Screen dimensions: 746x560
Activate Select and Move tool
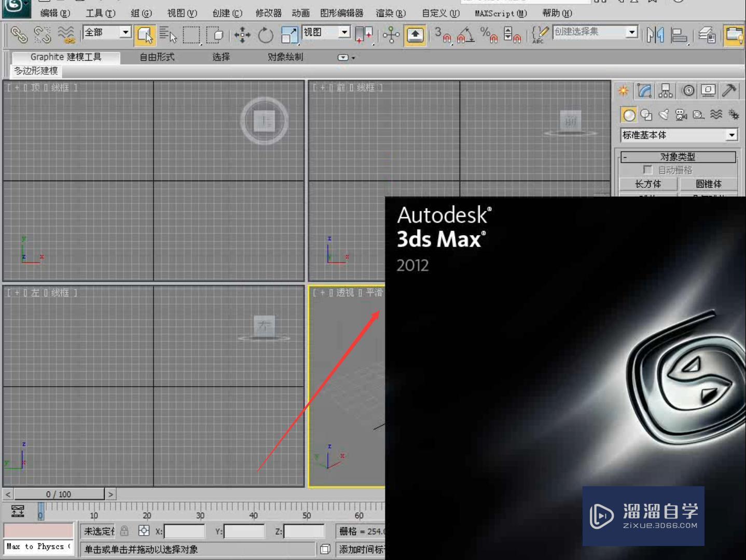pyautogui.click(x=242, y=35)
